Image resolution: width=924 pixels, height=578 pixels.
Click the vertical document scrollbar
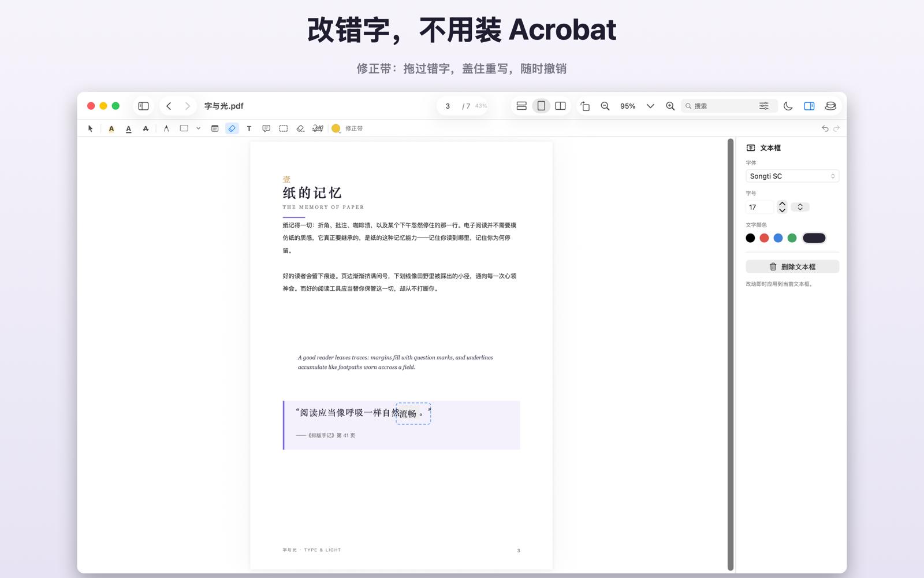(731, 354)
